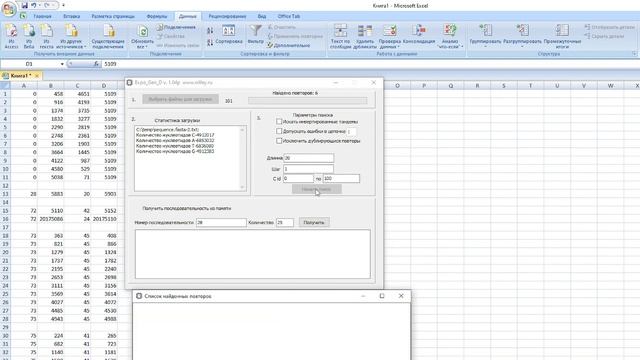Open the 'Вставка' ribbon tab
640x360 pixels.
pos(71,16)
